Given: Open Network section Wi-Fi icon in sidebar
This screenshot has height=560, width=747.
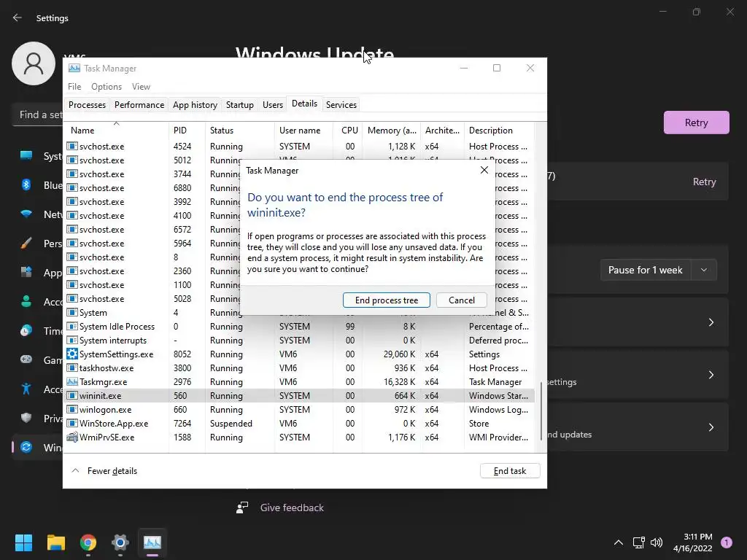Looking at the screenshot, I should coord(26,214).
